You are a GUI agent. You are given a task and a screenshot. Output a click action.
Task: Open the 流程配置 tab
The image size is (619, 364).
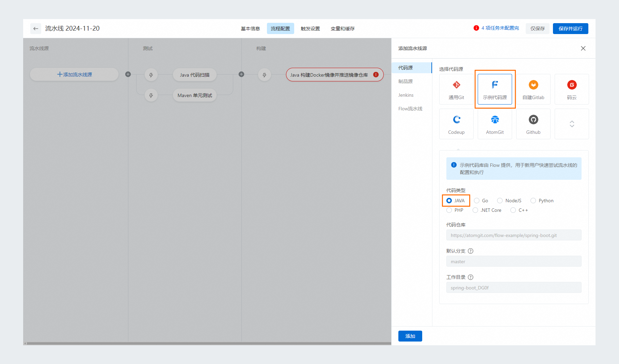click(x=280, y=29)
